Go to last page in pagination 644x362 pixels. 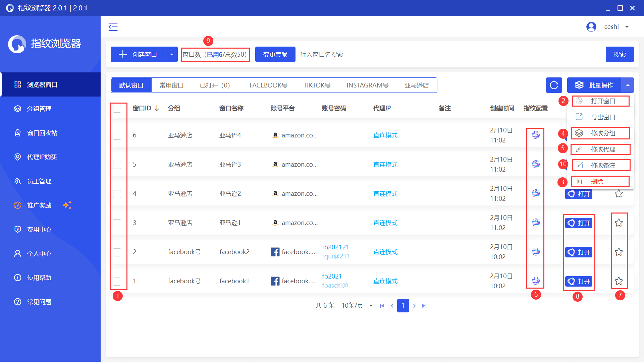pyautogui.click(x=424, y=306)
